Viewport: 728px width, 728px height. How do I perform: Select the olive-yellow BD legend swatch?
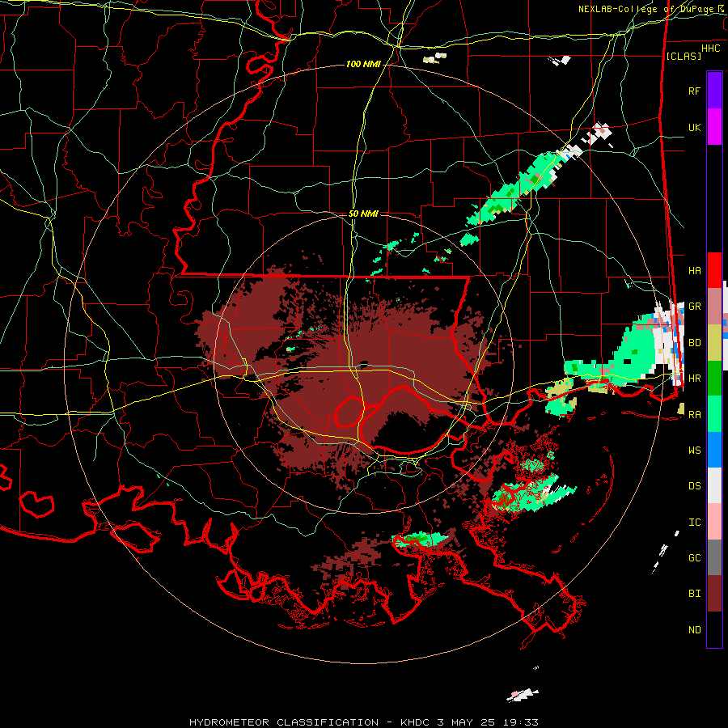tap(714, 342)
